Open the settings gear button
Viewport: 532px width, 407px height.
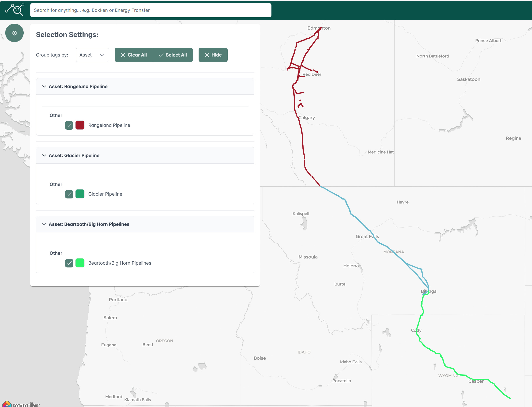coord(14,33)
